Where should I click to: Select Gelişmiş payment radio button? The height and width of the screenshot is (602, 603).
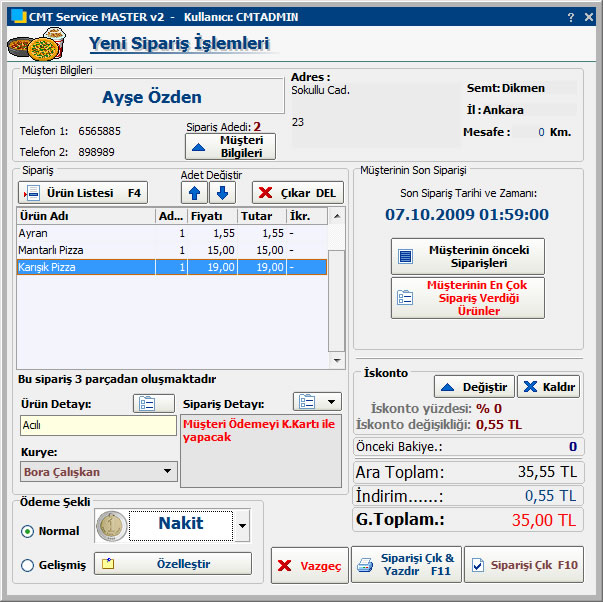coord(27,566)
